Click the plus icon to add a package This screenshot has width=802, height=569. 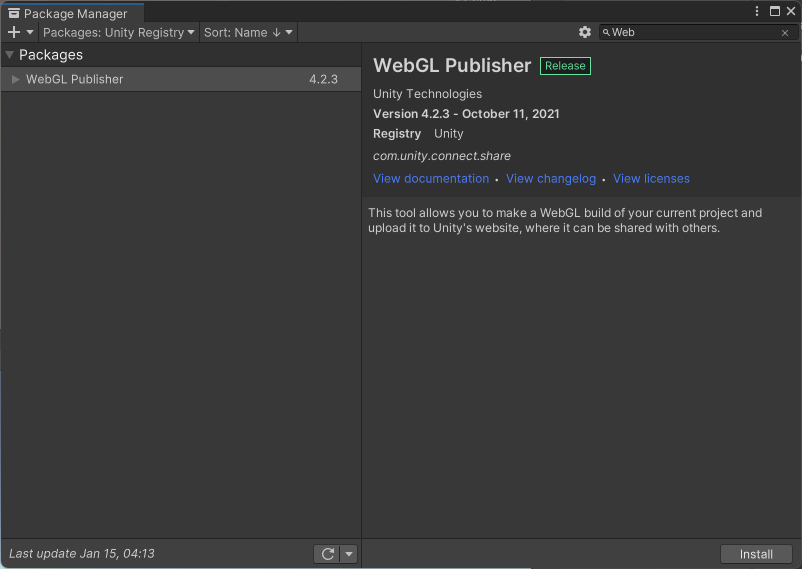pyautogui.click(x=14, y=32)
